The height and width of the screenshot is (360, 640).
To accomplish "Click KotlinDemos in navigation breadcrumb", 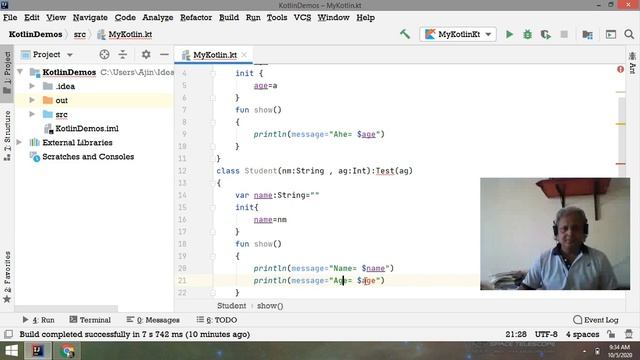I will (36, 34).
